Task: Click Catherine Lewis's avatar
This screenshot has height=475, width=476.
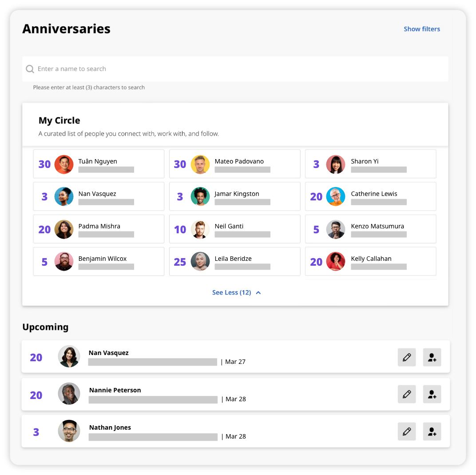Action: (x=335, y=196)
